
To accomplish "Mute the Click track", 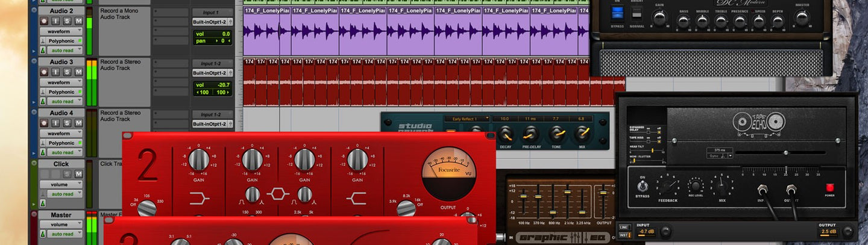I will tap(78, 174).
